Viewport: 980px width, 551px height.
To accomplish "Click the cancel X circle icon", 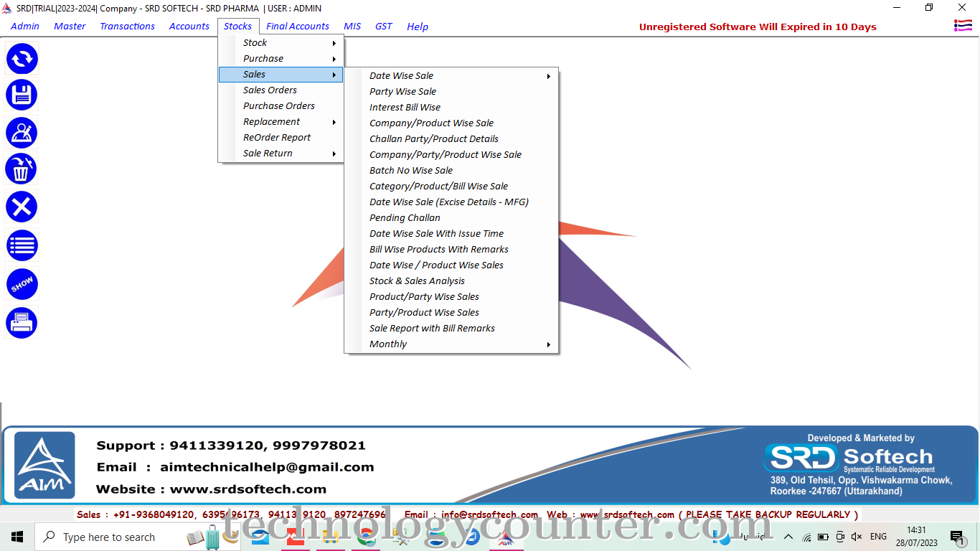I will click(x=22, y=207).
